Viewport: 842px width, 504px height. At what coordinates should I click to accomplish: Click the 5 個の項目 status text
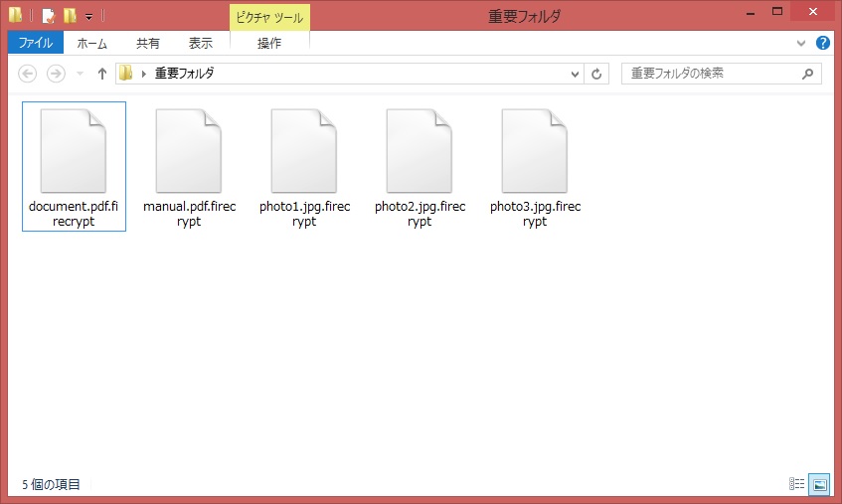point(51,485)
